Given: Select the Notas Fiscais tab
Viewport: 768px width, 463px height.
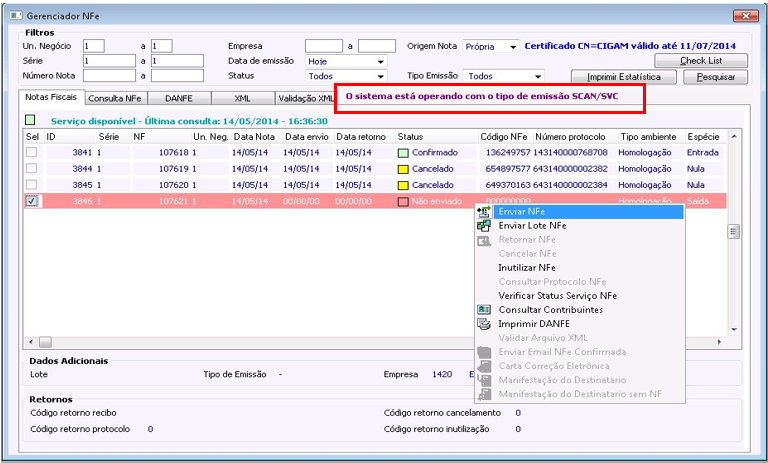Looking at the screenshot, I should [x=51, y=97].
